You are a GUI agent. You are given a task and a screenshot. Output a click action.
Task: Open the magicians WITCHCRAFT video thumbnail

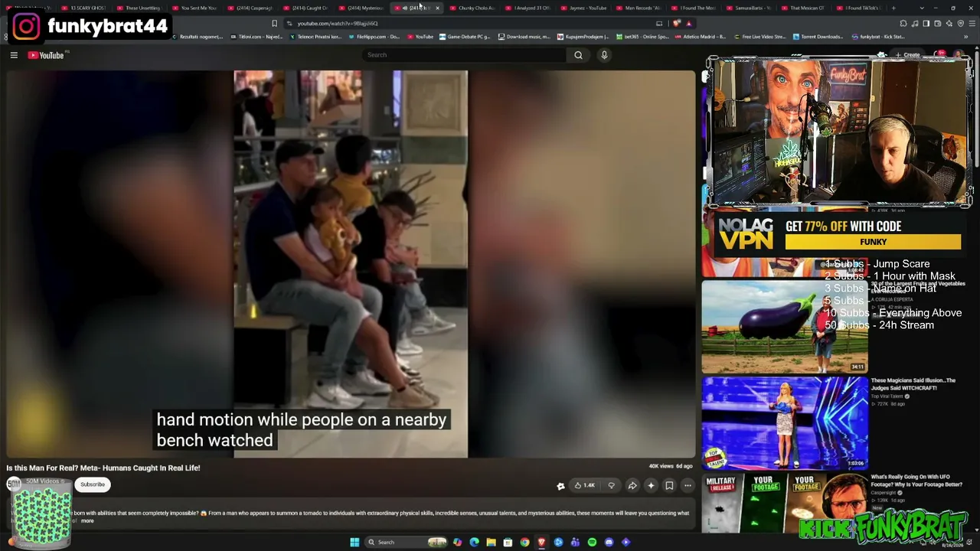pos(785,423)
